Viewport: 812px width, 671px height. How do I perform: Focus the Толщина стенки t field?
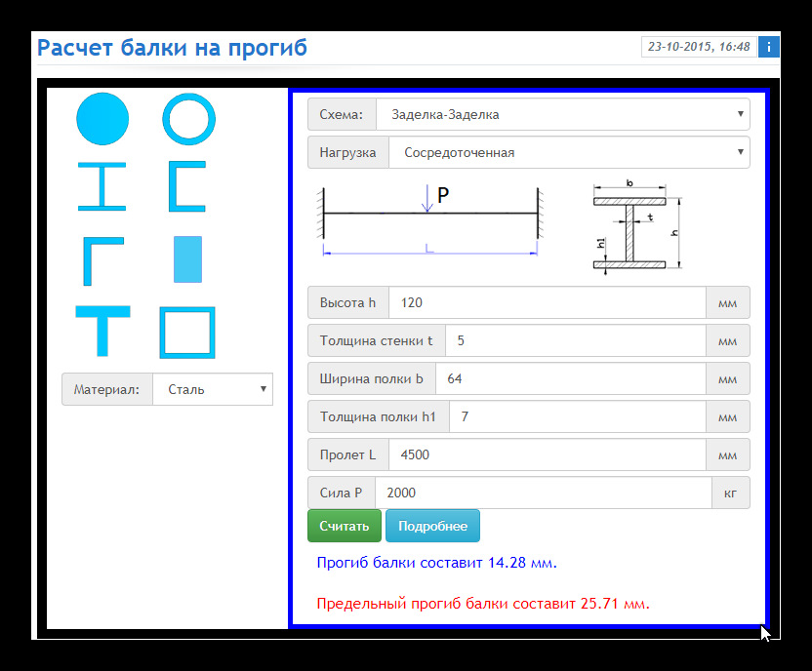pyautogui.click(x=575, y=340)
